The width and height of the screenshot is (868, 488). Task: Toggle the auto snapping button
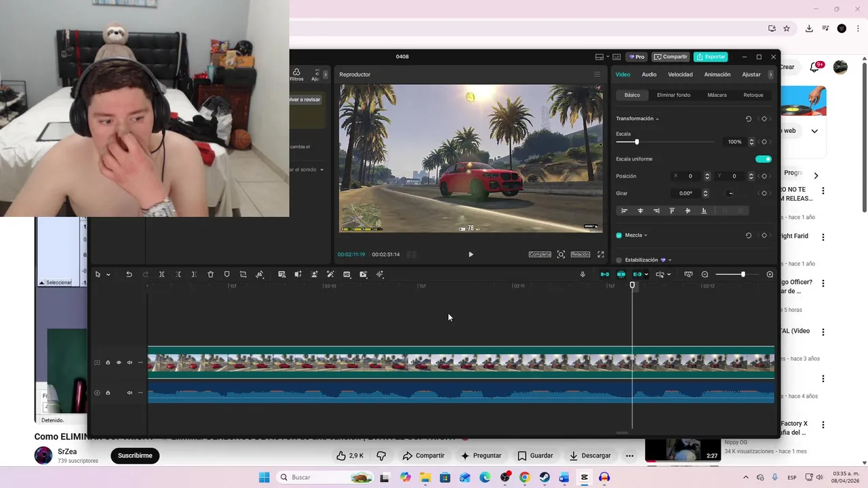coord(620,274)
